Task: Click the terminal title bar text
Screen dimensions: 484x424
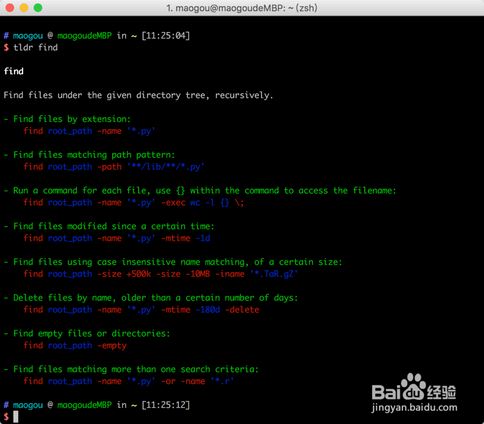Action: click(x=242, y=8)
